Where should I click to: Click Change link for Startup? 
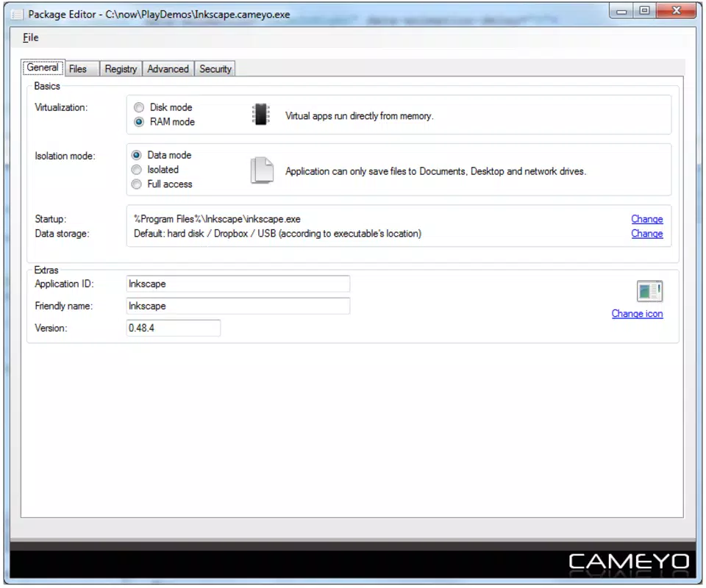[x=646, y=219]
